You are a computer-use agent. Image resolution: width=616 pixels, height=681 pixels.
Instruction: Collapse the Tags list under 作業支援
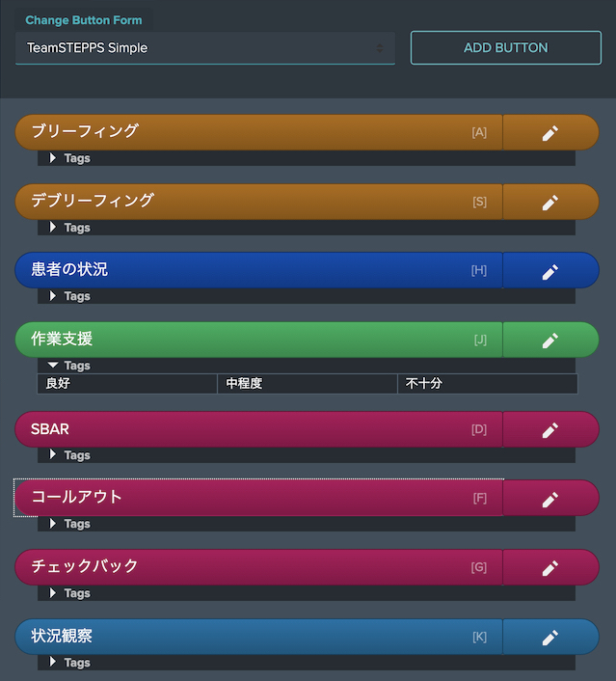tap(70, 366)
